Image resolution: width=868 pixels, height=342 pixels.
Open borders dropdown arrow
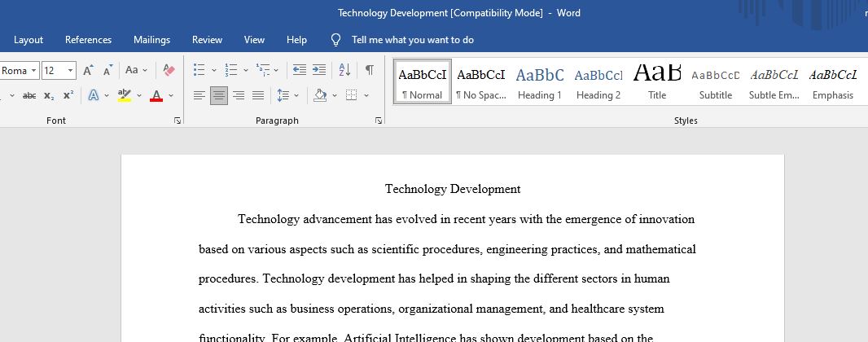[x=366, y=96]
